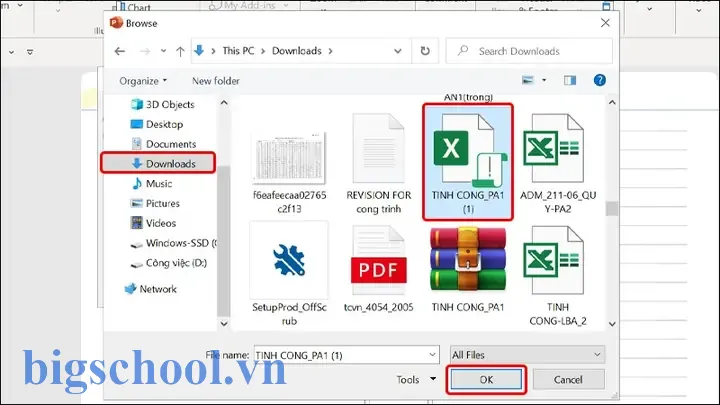Screen dimensions: 720x405
Task: Toggle the preview pane icon
Action: pos(570,80)
